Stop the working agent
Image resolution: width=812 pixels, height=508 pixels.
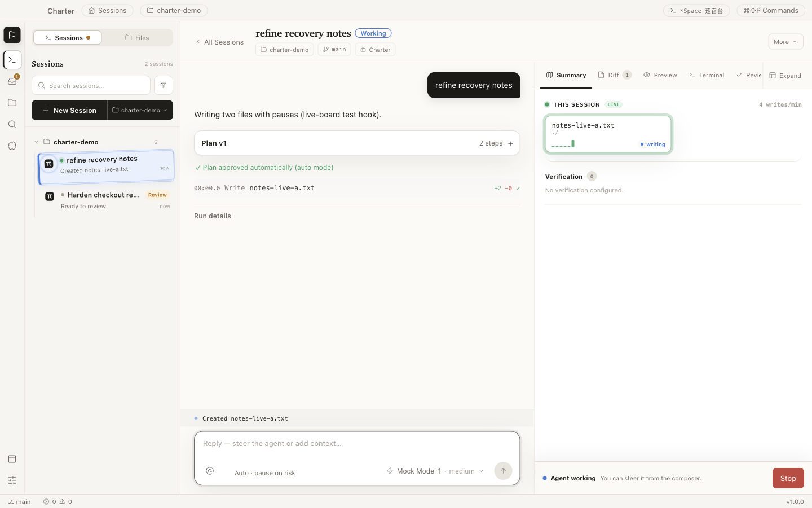[788, 478]
